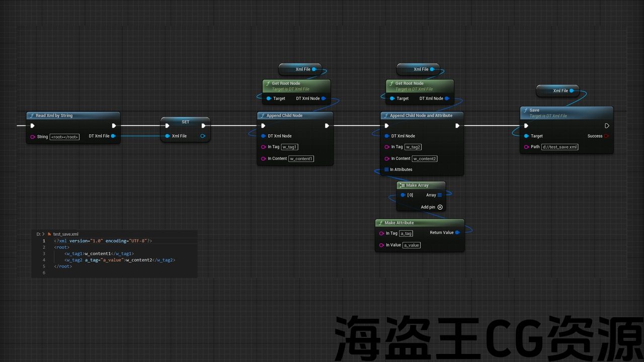Click DT Xml File output pin
The width and height of the screenshot is (644, 362).
113,136
